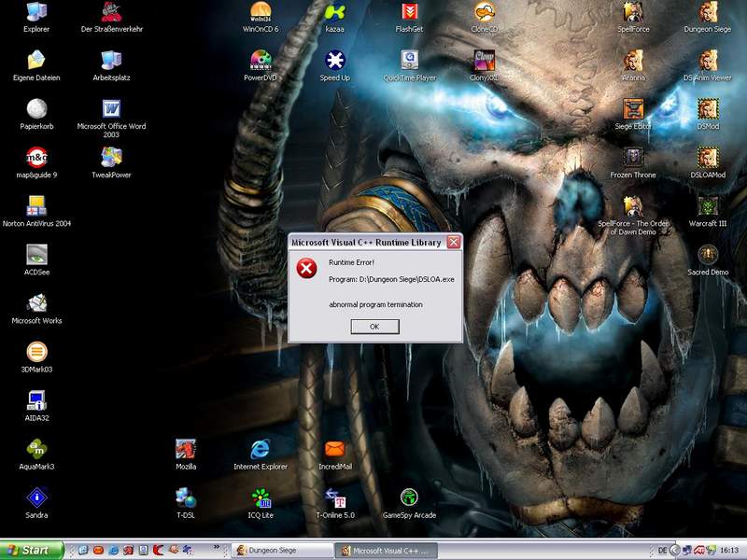Viewport: 747px width, 560px height.
Task: Select the 3DMark03 desktop icon
Action: 36,352
